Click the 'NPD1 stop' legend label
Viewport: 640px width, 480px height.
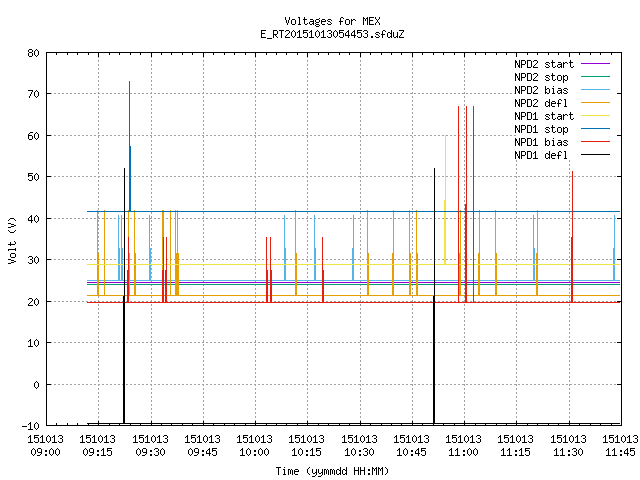click(x=541, y=129)
